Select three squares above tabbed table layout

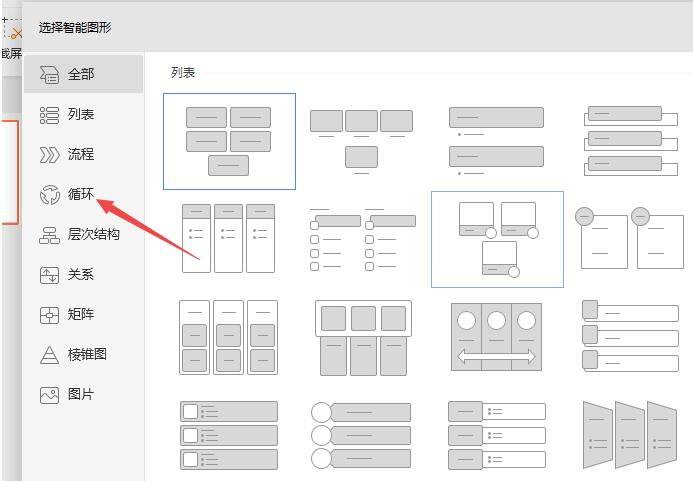361,337
